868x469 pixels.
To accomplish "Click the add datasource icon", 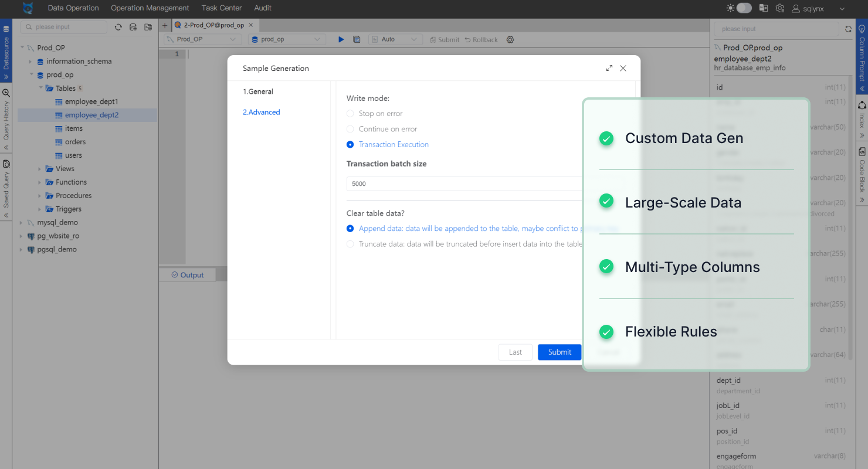I will (133, 27).
